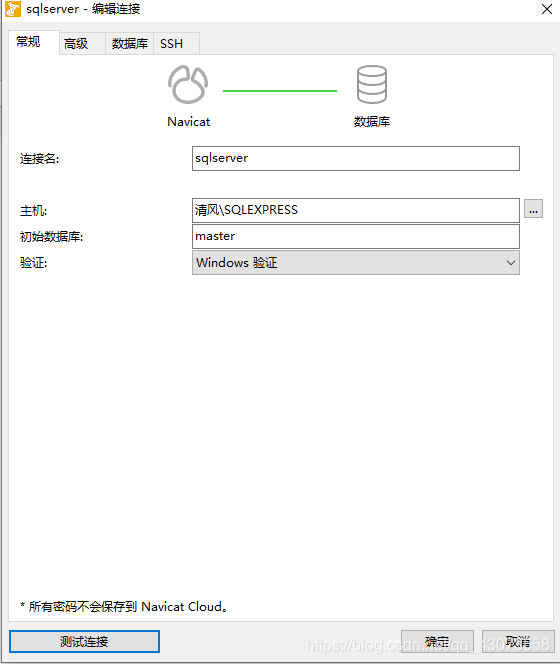The width and height of the screenshot is (560, 664).
Task: Close the edit connection dialog
Action: [547, 9]
